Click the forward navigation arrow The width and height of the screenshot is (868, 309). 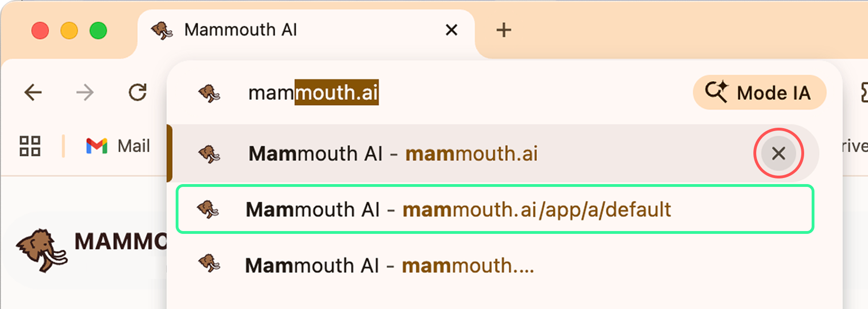tap(85, 93)
